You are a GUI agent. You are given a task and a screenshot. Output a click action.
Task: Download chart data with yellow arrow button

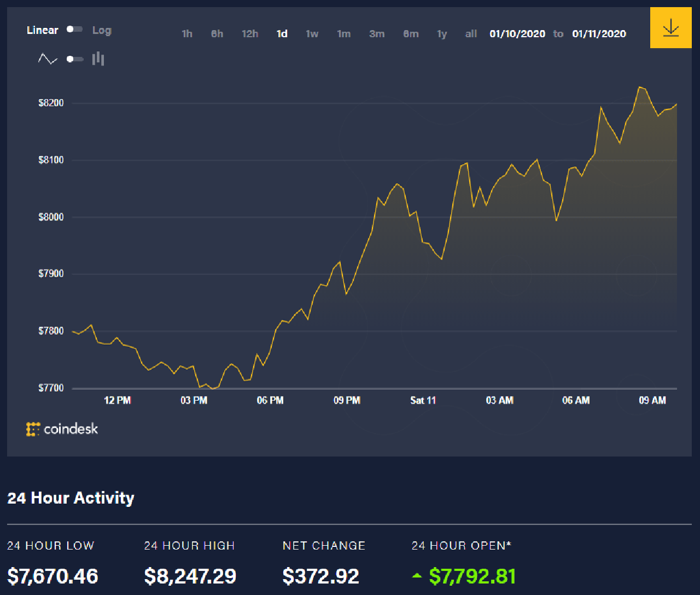670,27
